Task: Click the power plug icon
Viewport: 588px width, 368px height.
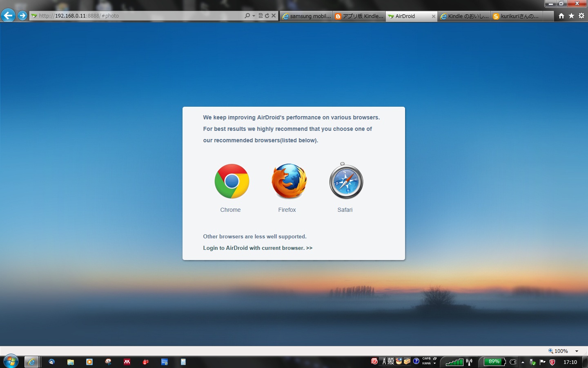Action: 513,362
